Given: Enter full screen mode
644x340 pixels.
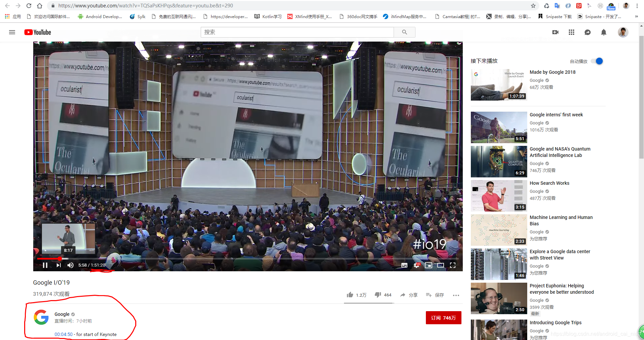Looking at the screenshot, I should point(453,265).
